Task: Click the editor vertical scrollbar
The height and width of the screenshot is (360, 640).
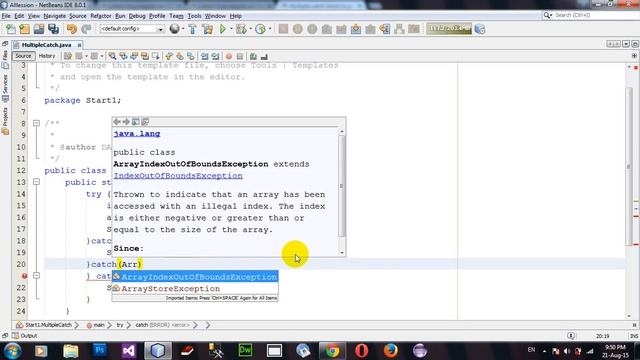Action: 629,166
